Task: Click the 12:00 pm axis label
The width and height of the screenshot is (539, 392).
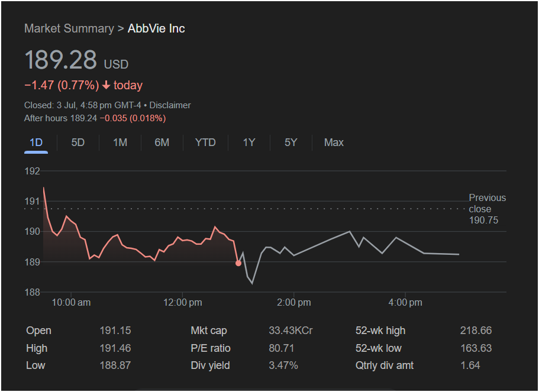Action: click(x=183, y=302)
